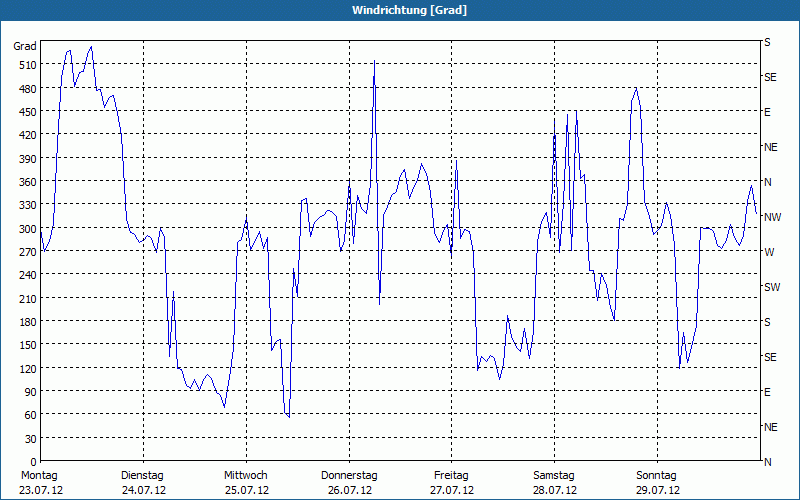Select the 240 degree axis value
Image resolution: width=800 pixels, height=500 pixels.
pos(29,275)
